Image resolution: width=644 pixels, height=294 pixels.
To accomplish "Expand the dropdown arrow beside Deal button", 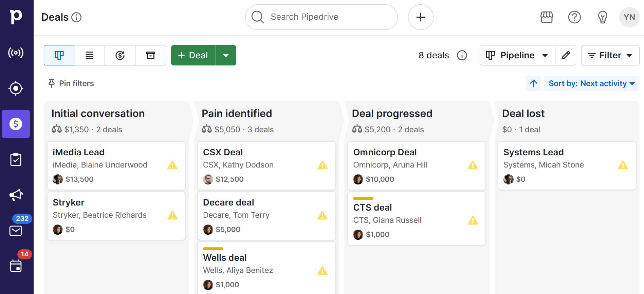I will [x=226, y=55].
